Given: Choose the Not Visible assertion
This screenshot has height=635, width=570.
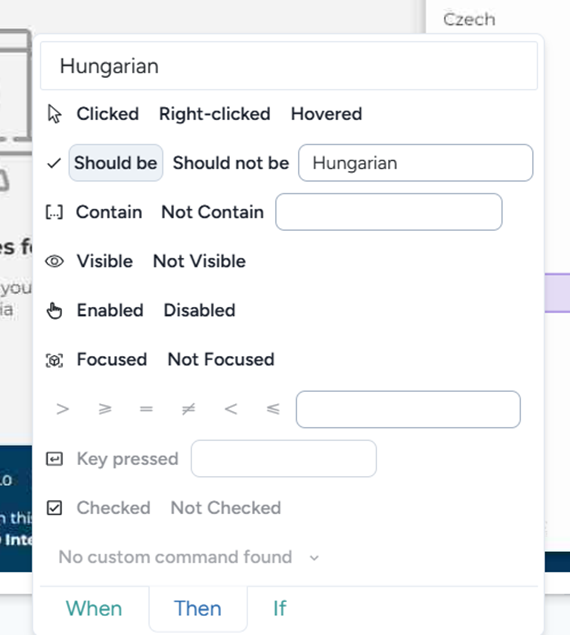Looking at the screenshot, I should [x=199, y=261].
